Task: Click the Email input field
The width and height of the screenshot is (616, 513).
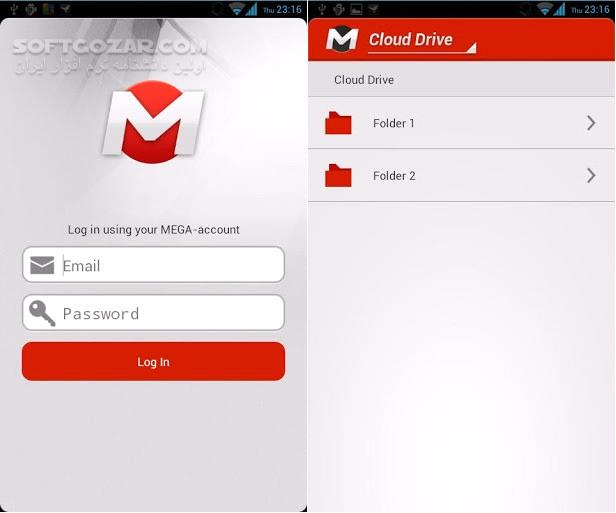Action: pos(153,265)
